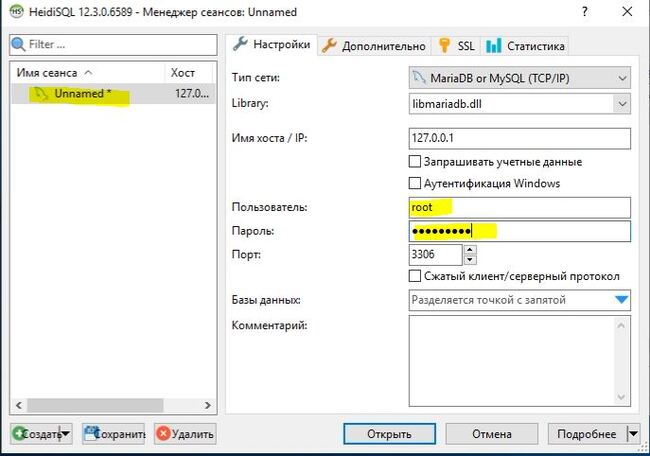Viewport: 650px width, 456px height.
Task: Click the Отмена button
Action: pos(492,434)
